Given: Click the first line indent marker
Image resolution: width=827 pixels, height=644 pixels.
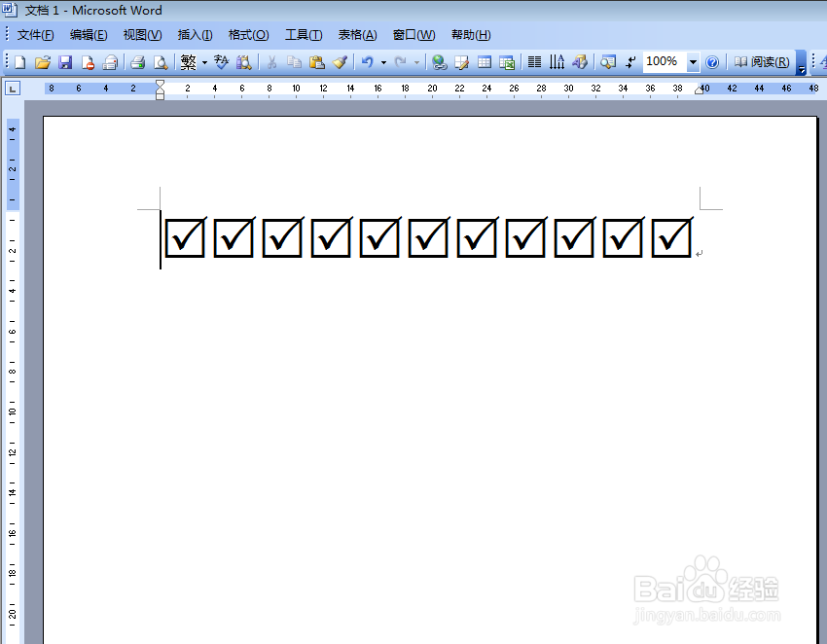Looking at the screenshot, I should point(160,84).
